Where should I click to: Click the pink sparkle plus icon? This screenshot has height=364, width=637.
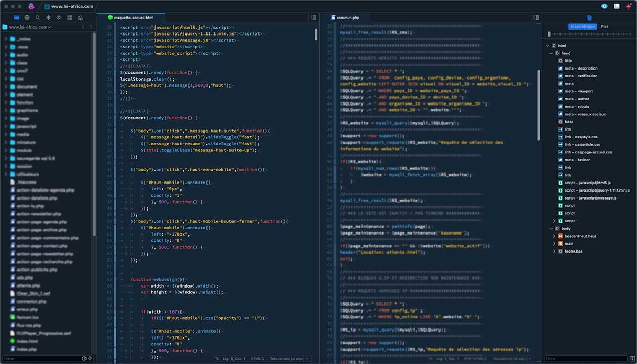(628, 6)
